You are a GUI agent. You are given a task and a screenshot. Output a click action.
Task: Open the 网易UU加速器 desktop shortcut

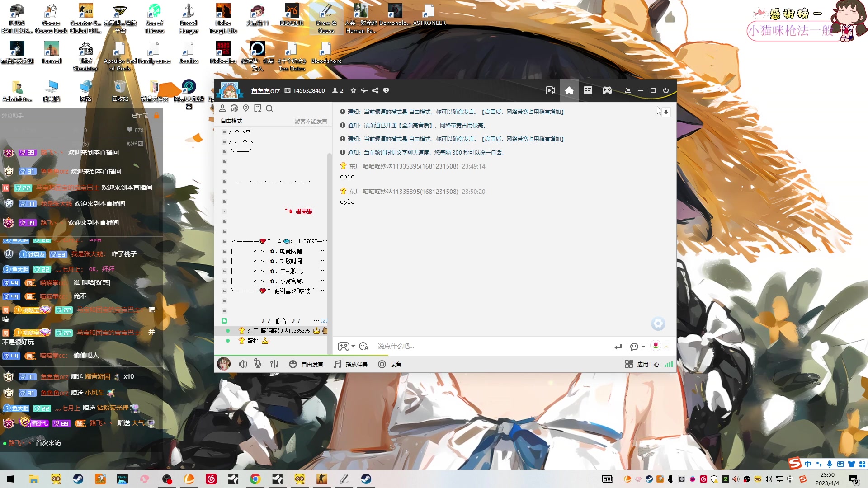pyautogui.click(x=189, y=94)
